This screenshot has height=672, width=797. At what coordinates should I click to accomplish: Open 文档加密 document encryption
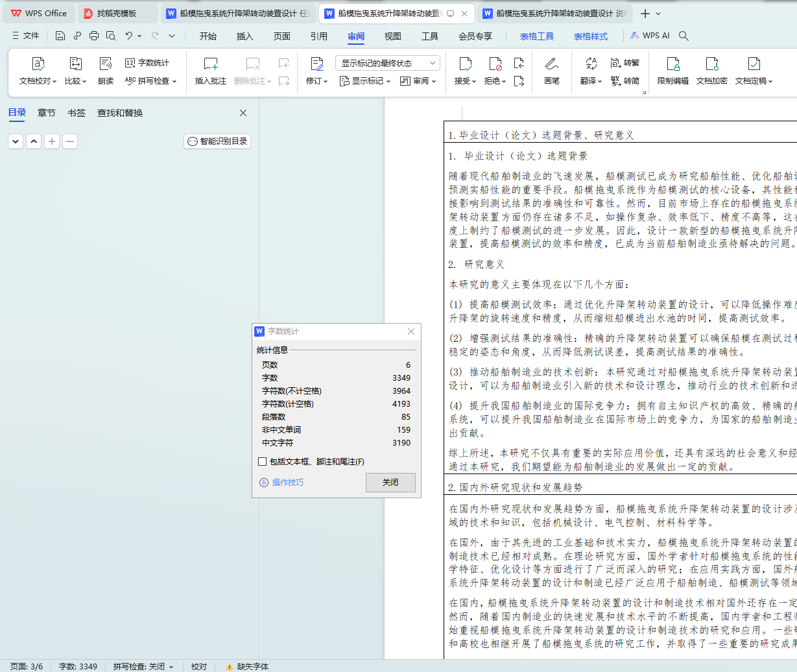coord(712,71)
